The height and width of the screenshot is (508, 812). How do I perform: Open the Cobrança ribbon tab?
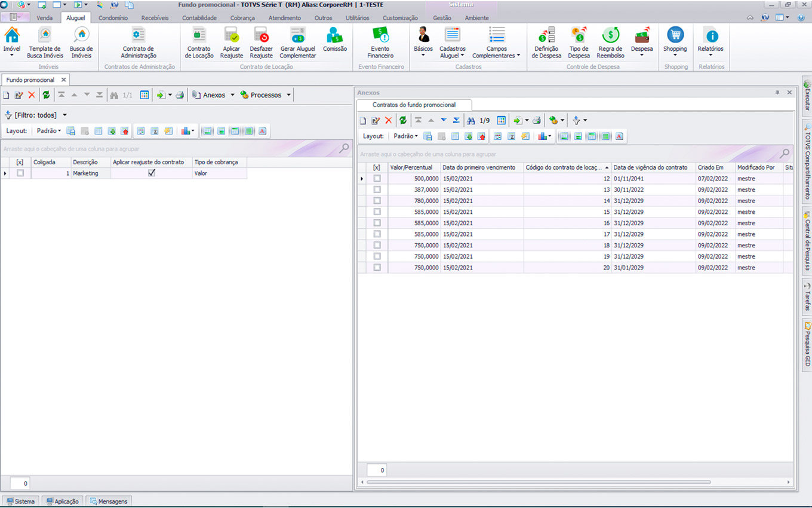(x=242, y=18)
